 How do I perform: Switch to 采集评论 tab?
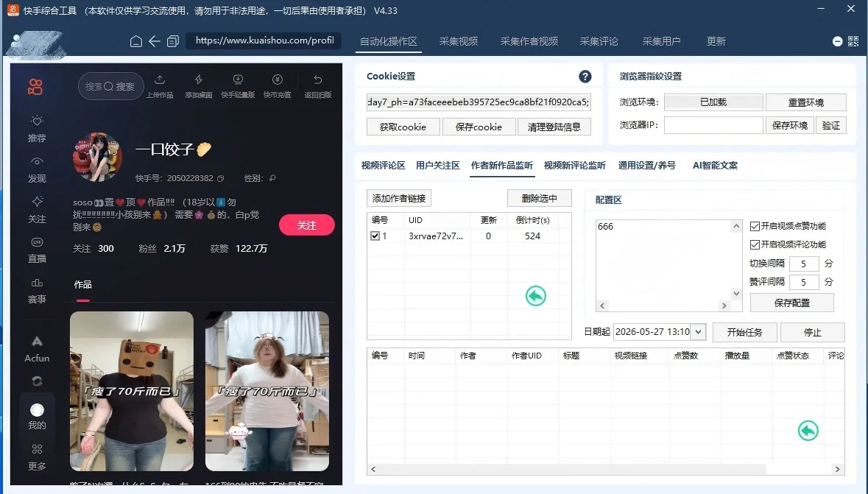599,41
